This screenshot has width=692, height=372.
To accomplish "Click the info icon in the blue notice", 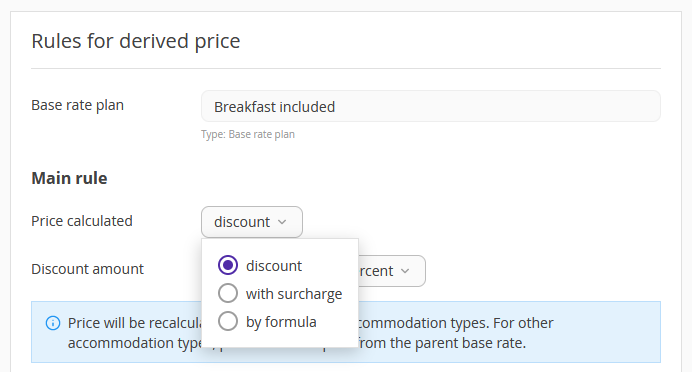I will pos(53,323).
